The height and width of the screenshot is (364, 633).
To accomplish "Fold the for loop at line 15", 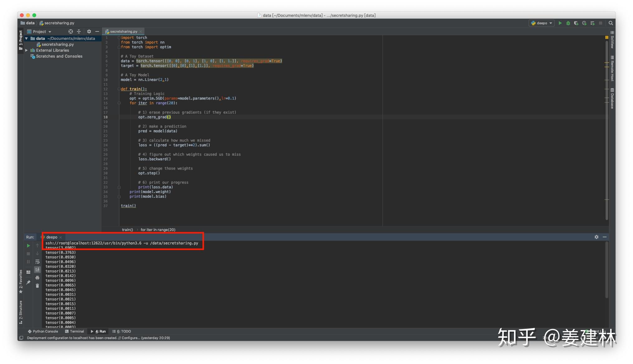I will coord(119,103).
